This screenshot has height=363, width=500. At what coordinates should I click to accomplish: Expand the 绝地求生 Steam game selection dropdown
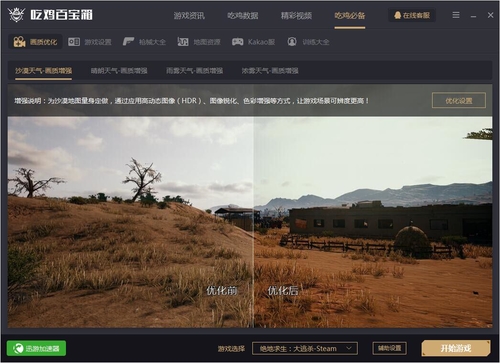pyautogui.click(x=305, y=348)
